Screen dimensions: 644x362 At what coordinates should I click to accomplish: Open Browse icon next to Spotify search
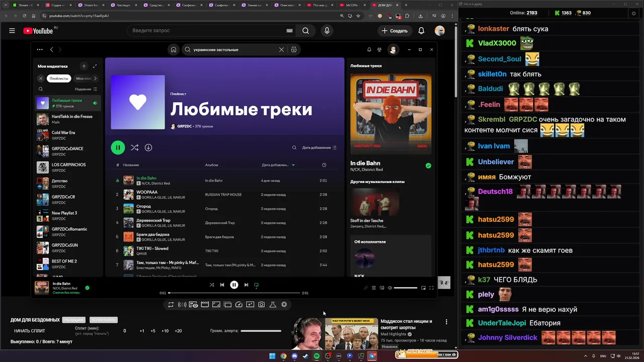(x=294, y=50)
